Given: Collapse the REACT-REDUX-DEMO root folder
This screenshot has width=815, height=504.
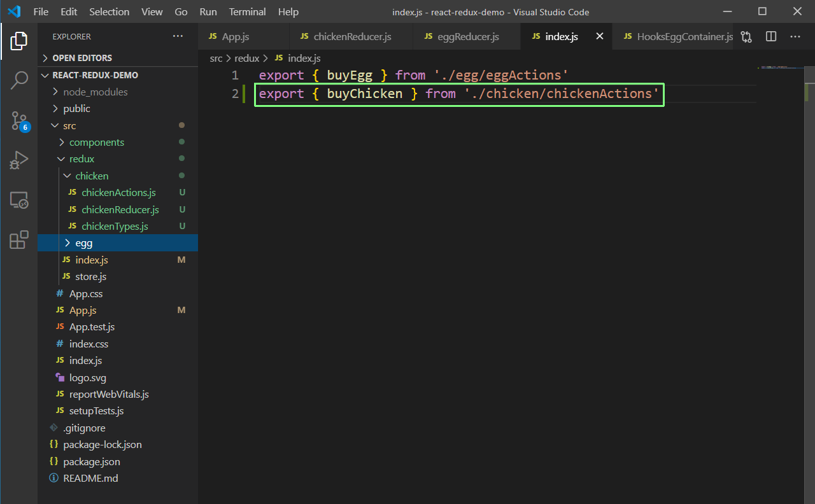Looking at the screenshot, I should 118,75.
